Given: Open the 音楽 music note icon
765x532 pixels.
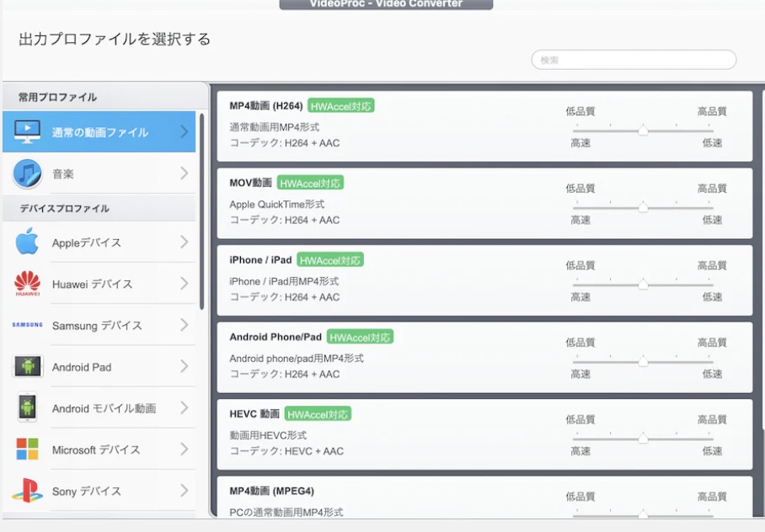Looking at the screenshot, I should pos(25,173).
